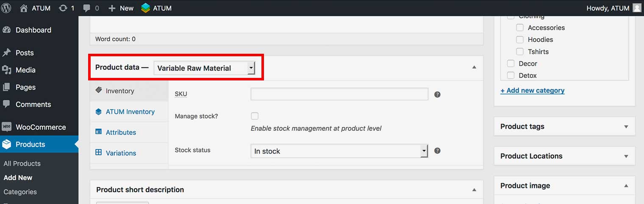644x204 pixels.
Task: Enable the Manage stock checkbox
Action: (255, 116)
